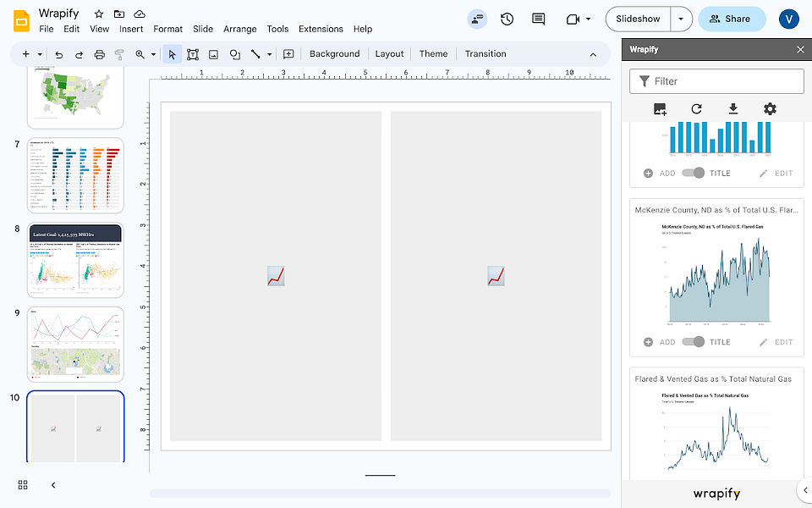Click the Undo arrow icon

click(59, 54)
